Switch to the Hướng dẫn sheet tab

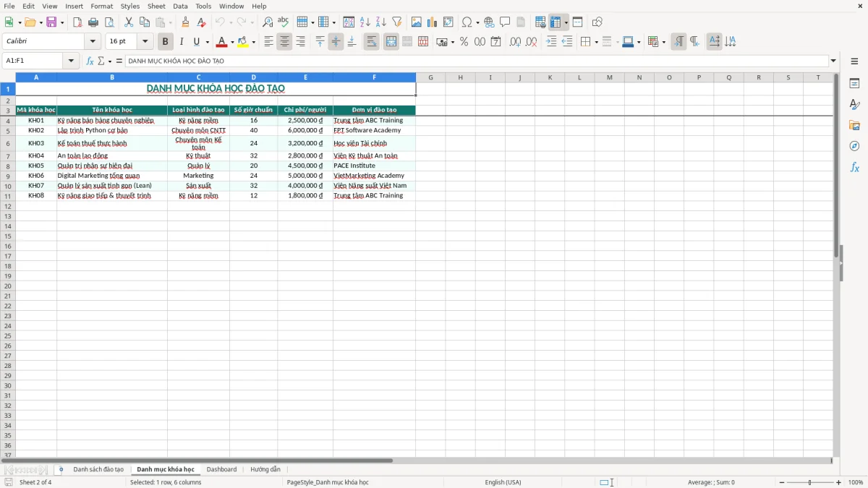pos(265,470)
